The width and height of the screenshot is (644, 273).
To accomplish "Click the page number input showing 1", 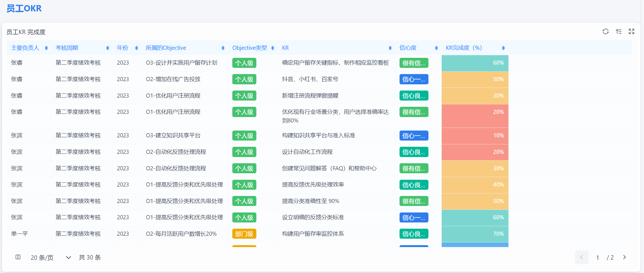I will click(598, 257).
